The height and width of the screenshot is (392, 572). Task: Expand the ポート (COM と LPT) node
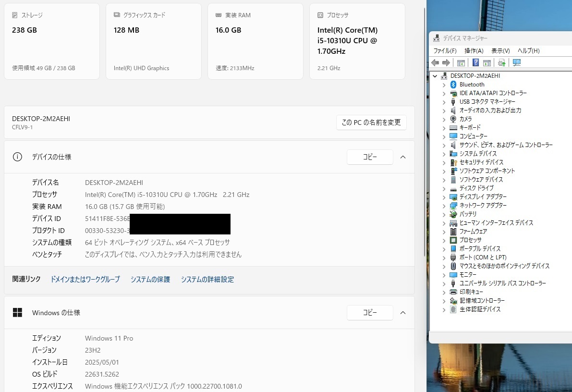coord(444,257)
